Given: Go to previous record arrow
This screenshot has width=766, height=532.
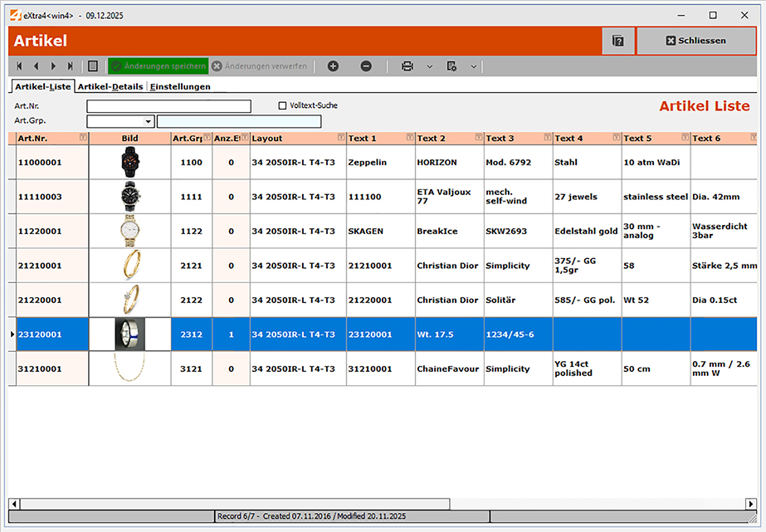Looking at the screenshot, I should click(36, 66).
